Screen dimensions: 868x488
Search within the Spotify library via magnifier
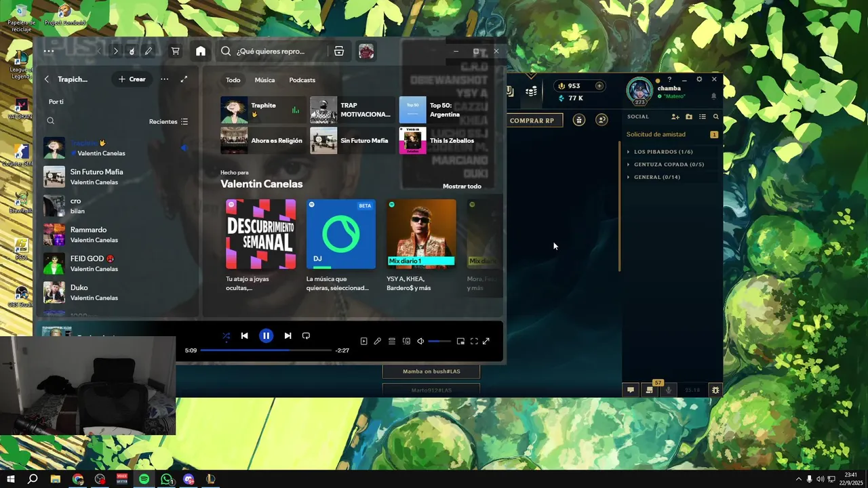click(50, 121)
